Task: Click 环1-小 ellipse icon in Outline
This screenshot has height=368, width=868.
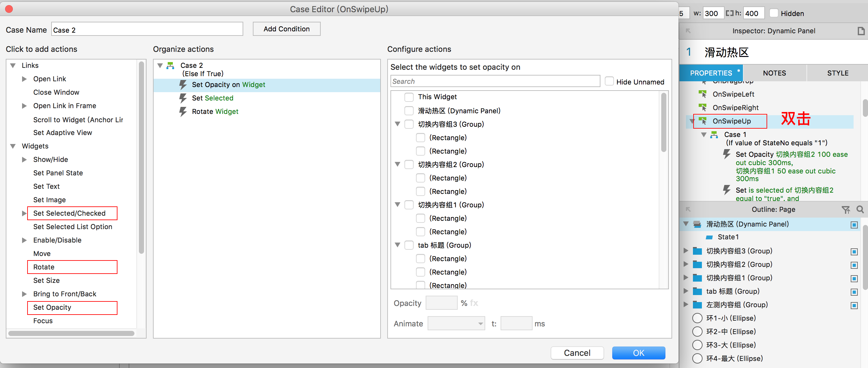Action: (697, 318)
